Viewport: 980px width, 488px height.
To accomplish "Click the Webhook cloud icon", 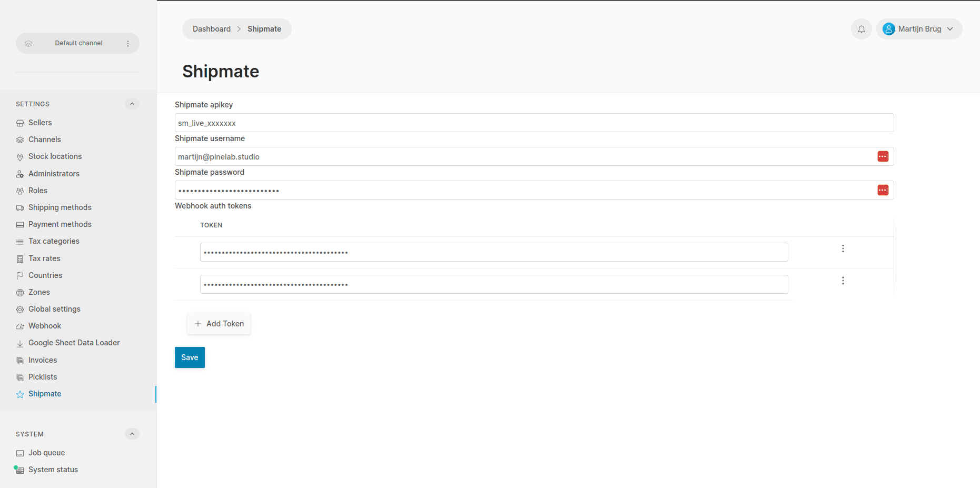I will (20, 326).
